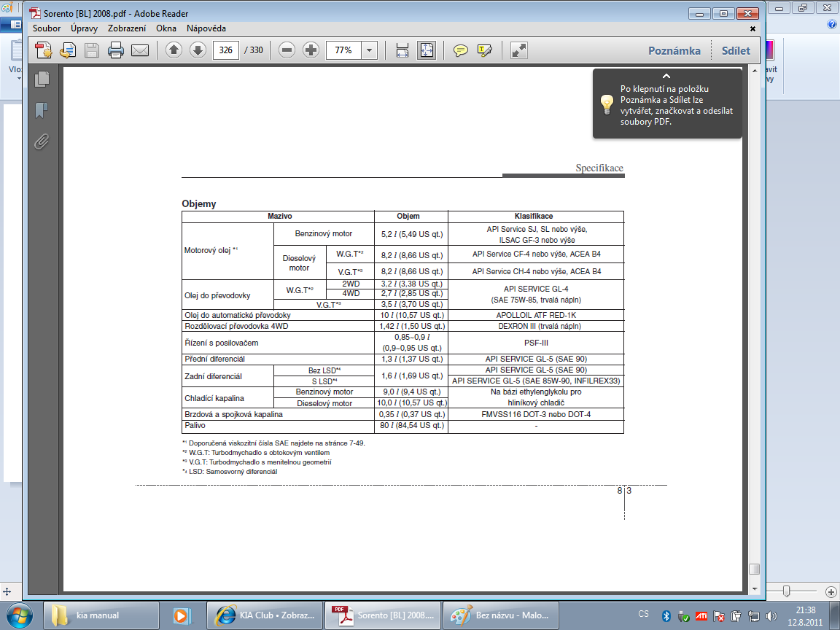
Task: Open zoom percentage dropdown arrow
Action: [369, 50]
